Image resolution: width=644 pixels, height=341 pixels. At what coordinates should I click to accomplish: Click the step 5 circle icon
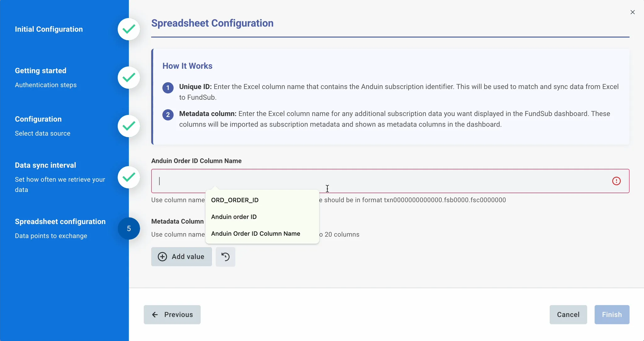coord(129,228)
